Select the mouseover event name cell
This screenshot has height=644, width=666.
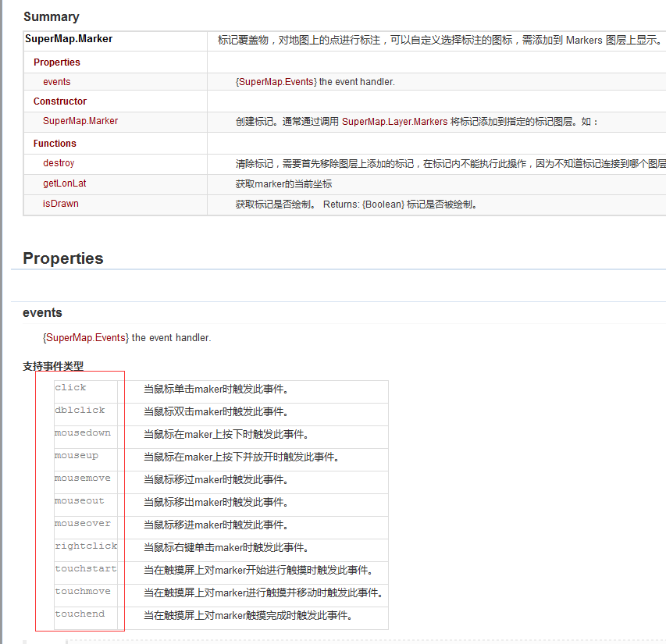86,528
